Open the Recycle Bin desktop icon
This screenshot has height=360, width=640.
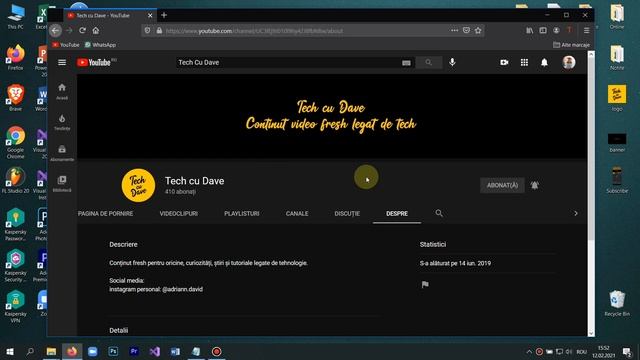pyautogui.click(x=617, y=303)
